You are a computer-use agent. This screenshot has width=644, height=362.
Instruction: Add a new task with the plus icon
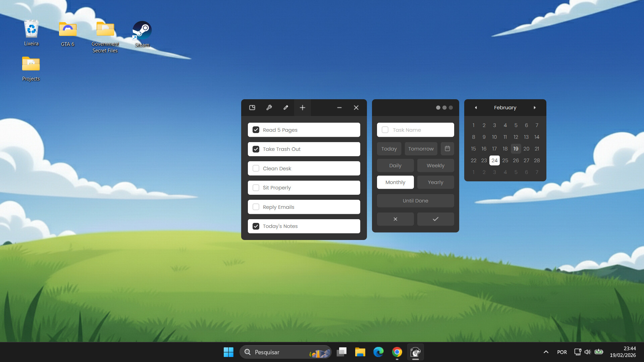coord(302,108)
